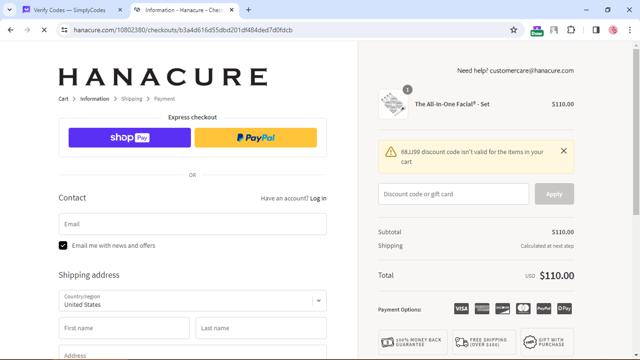Click the Hanacure logo
Screen dimensions: 640x360
point(163,77)
